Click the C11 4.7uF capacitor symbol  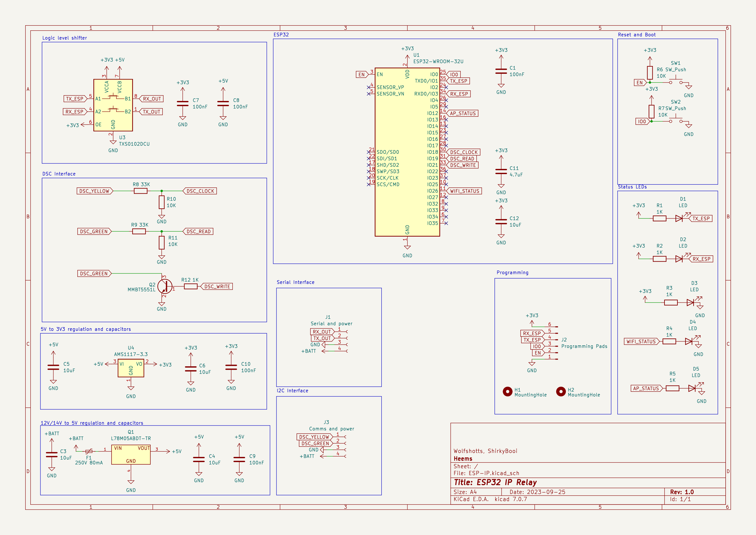(501, 171)
